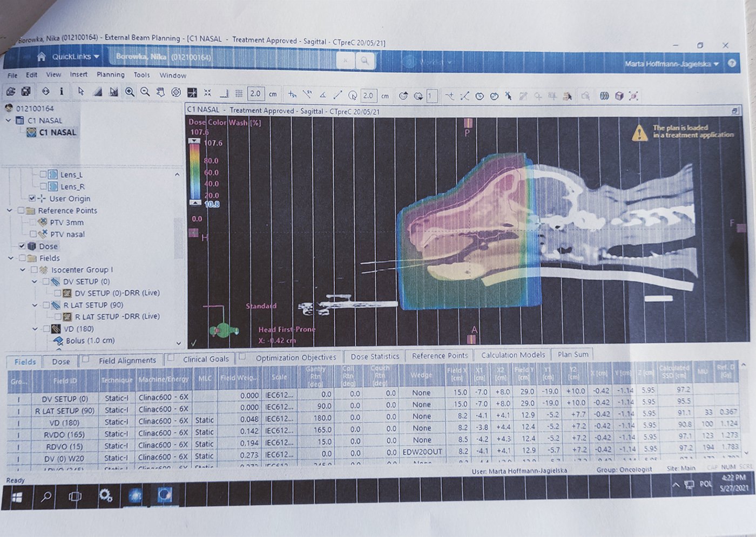Image resolution: width=756 pixels, height=537 pixels.
Task: Collapse the Isocenter Group I node
Action: [x=23, y=269]
